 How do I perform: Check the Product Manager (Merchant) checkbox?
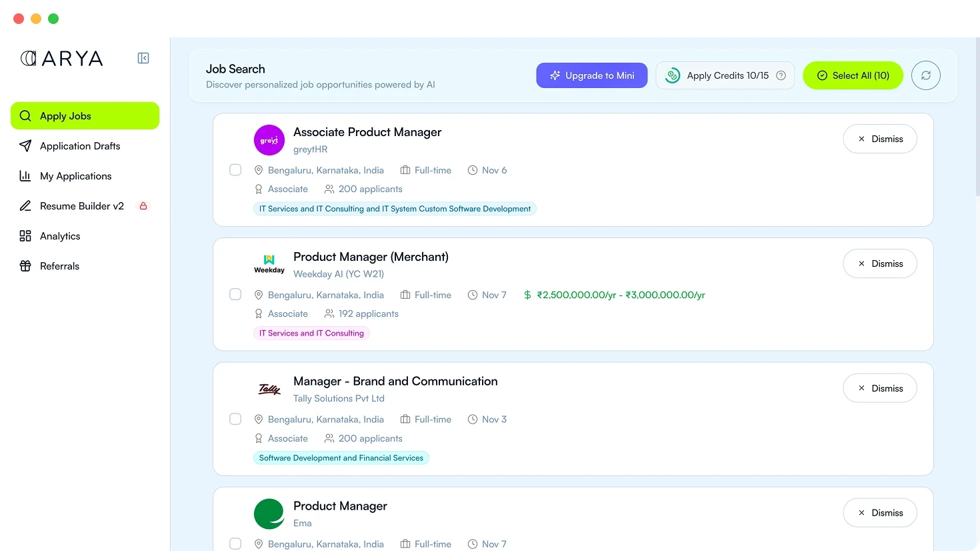coord(235,294)
